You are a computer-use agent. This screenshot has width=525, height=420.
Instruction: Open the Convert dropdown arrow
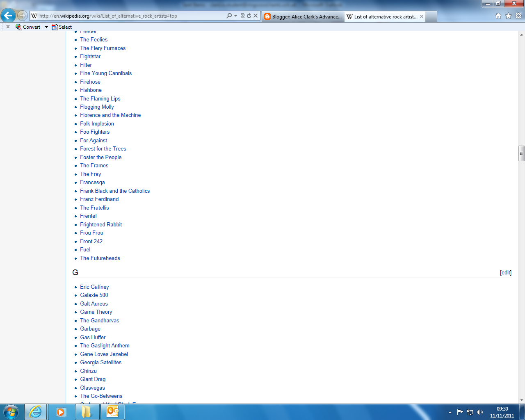pyautogui.click(x=46, y=27)
